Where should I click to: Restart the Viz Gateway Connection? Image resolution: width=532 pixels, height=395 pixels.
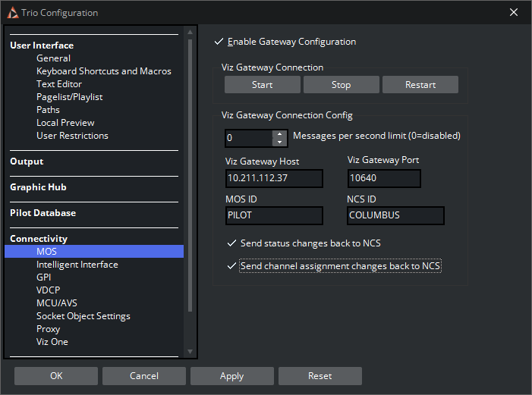[x=420, y=85]
